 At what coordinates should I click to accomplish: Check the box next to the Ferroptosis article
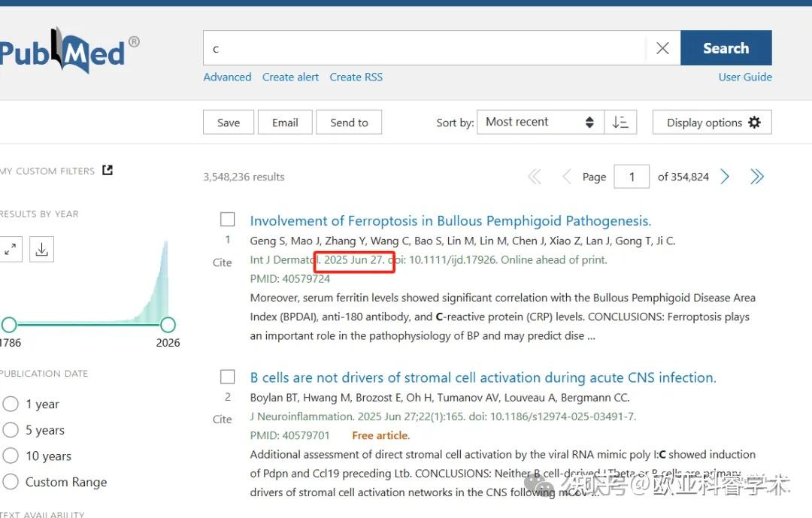tap(227, 219)
